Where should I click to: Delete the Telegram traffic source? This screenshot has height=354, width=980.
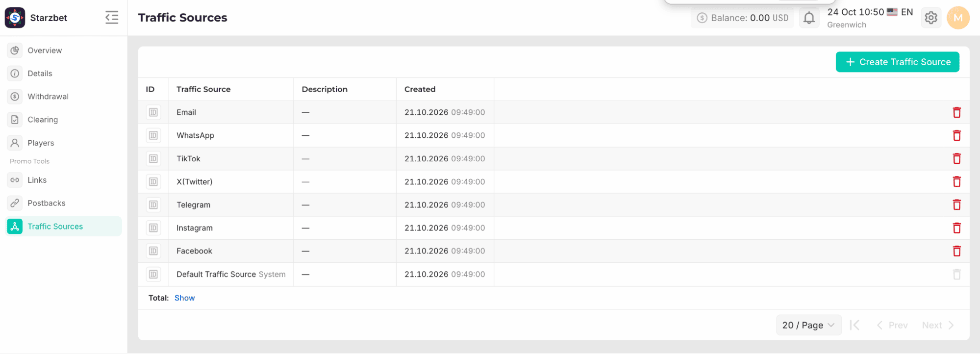click(956, 205)
